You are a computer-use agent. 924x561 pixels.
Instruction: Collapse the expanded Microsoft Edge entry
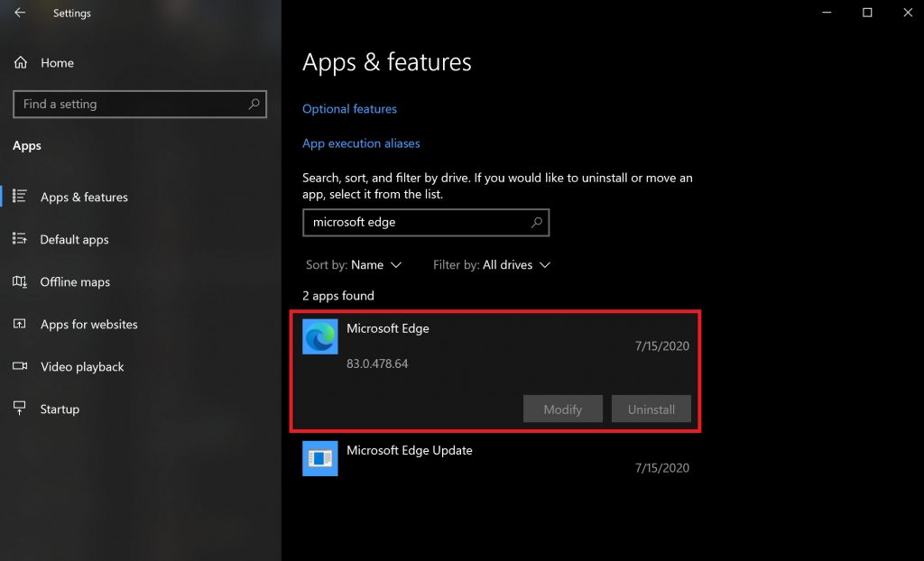click(x=451, y=328)
